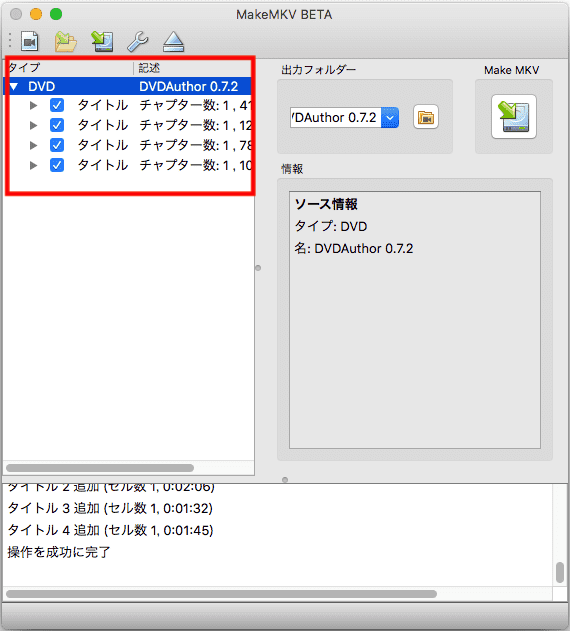
Task: Expand the title ending in 41
Action: [34, 105]
